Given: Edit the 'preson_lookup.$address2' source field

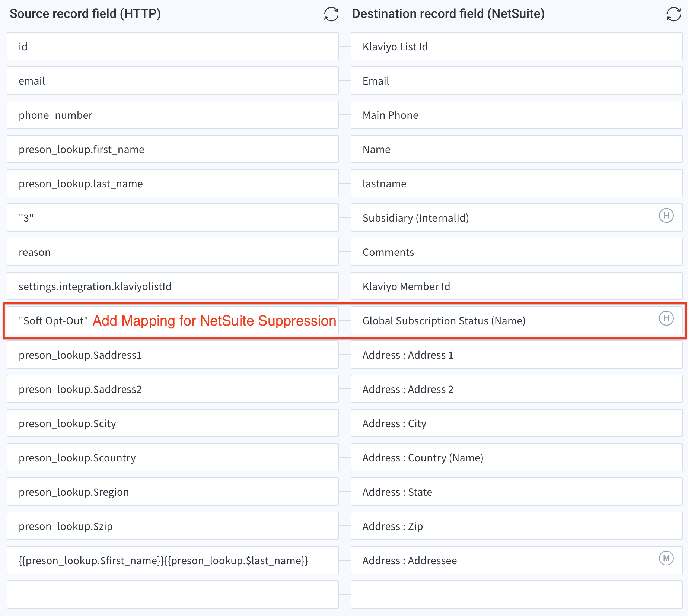Looking at the screenshot, I should coord(173,389).
